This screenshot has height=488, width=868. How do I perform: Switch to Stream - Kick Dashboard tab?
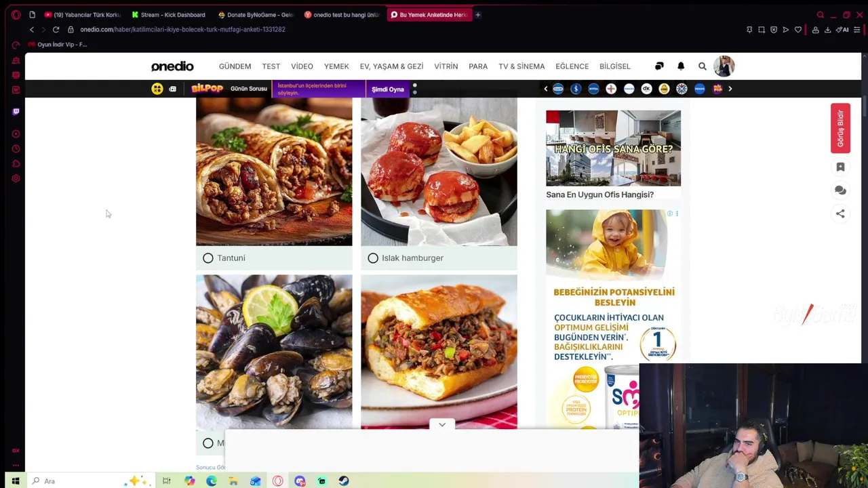170,15
